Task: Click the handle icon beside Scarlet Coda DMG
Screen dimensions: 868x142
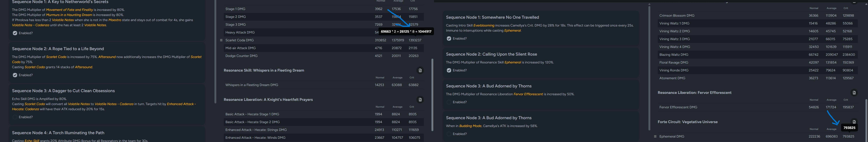Action: pos(221,40)
